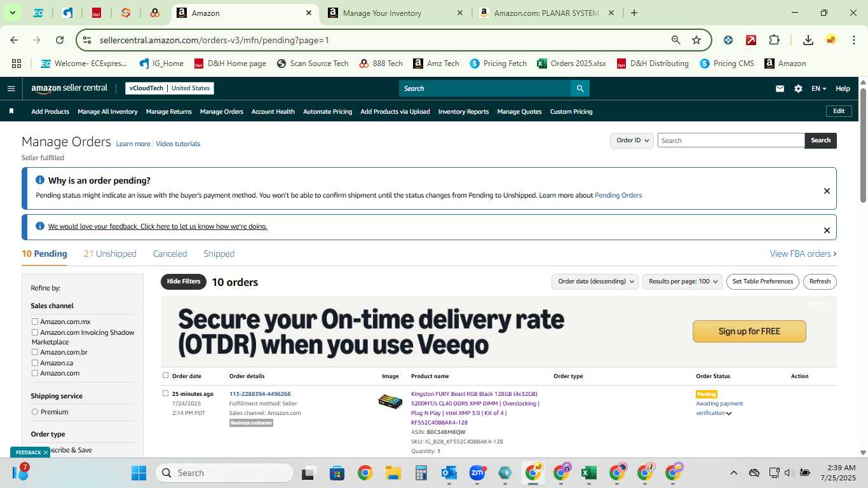Open the Manage All Inventory menu item
This screenshot has width=868, height=488.
tap(107, 111)
